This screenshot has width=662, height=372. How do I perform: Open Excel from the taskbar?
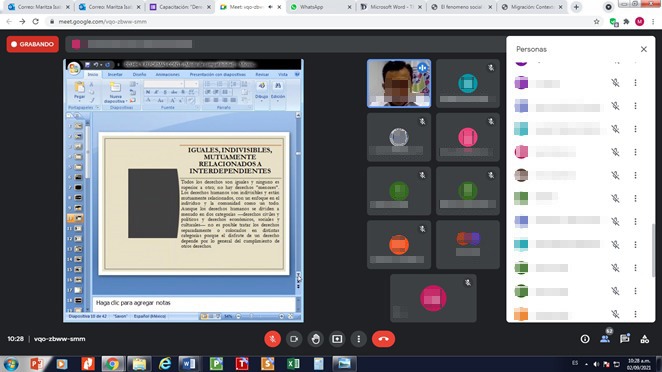point(293,364)
